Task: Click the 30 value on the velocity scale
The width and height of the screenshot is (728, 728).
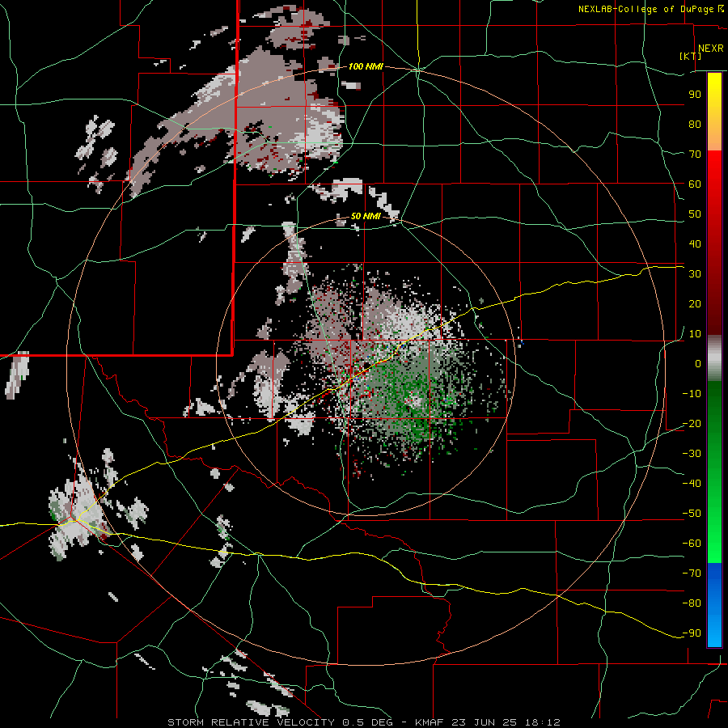Action: click(x=695, y=274)
